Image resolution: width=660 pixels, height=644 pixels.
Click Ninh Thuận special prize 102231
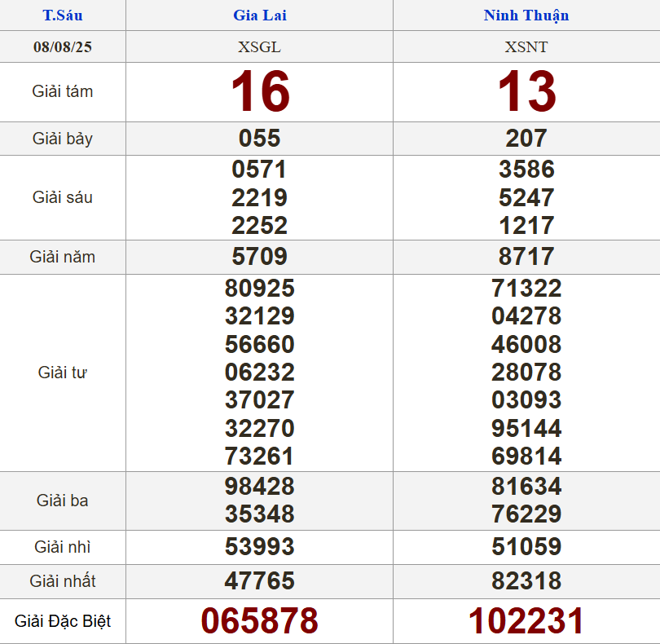click(x=526, y=621)
